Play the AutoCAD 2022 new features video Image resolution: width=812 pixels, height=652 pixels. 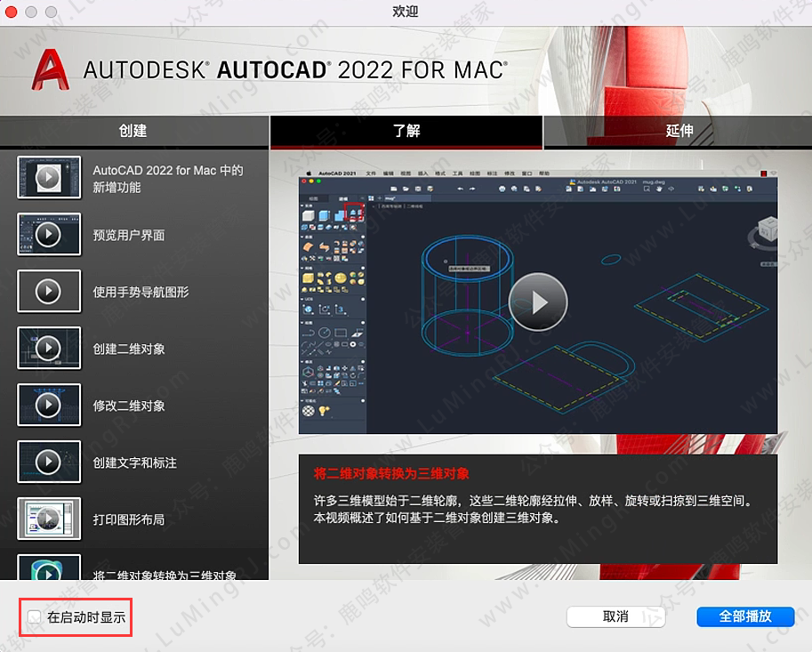tap(48, 178)
